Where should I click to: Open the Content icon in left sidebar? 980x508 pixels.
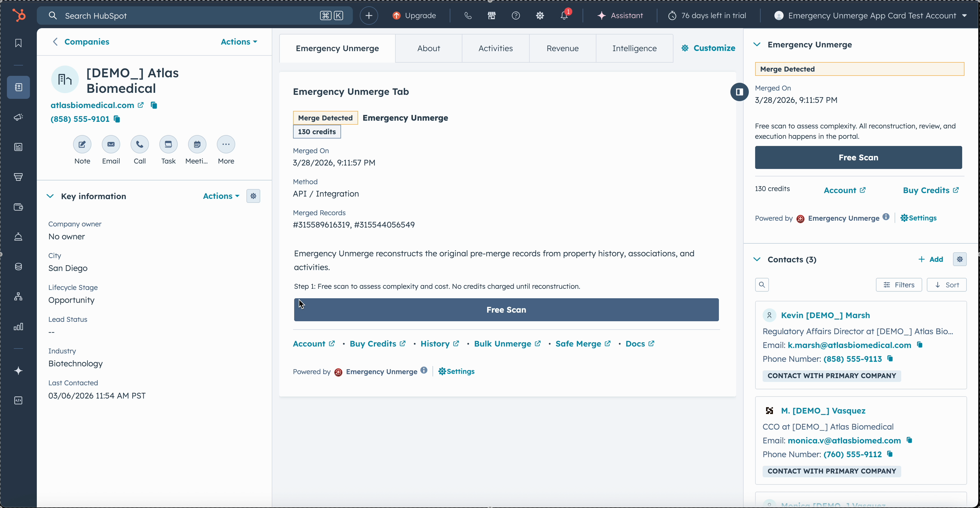(x=18, y=147)
